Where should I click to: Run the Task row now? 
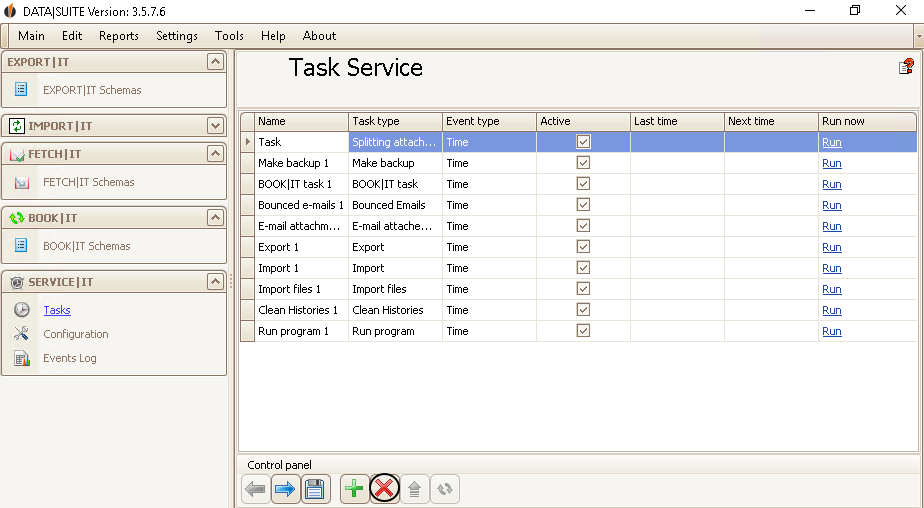click(x=831, y=142)
